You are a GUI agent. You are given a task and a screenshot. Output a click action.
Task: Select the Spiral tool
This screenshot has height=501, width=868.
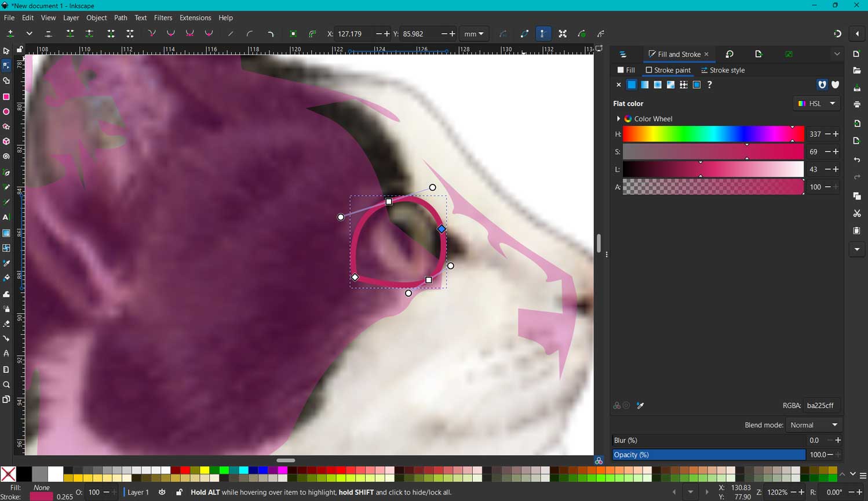pos(6,156)
